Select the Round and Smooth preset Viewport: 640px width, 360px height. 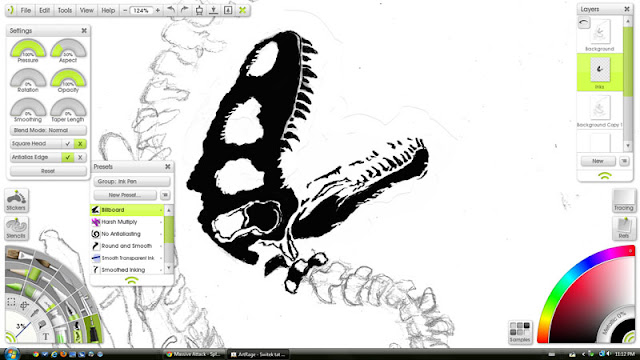coord(127,246)
